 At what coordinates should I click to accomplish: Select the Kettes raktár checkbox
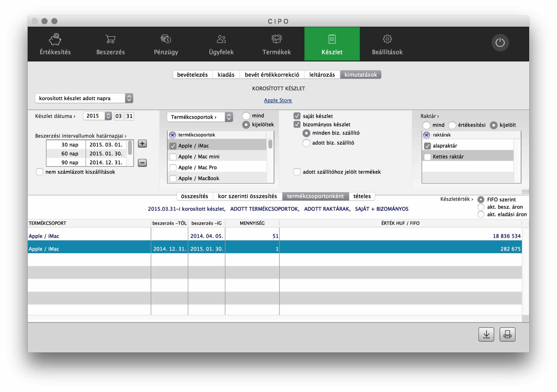(x=427, y=157)
